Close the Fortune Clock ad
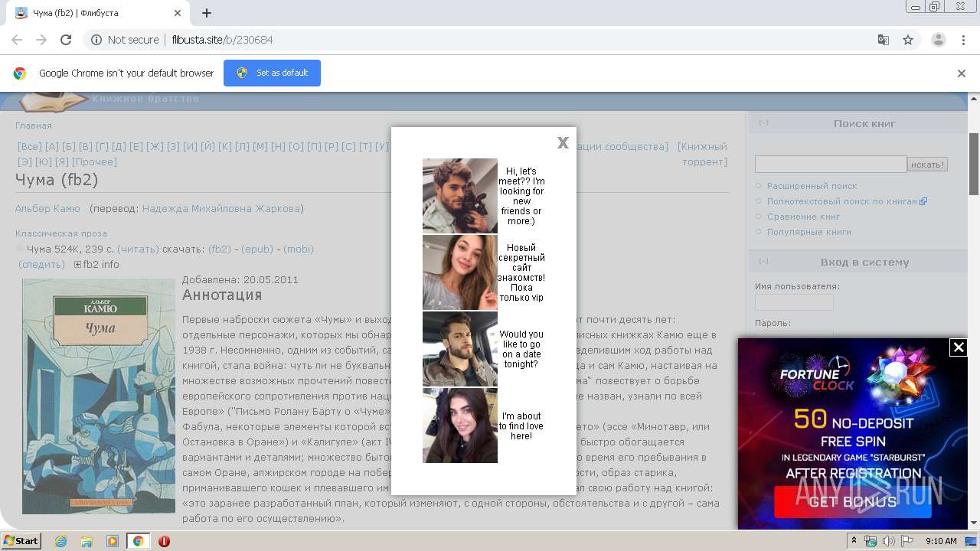 (x=958, y=347)
